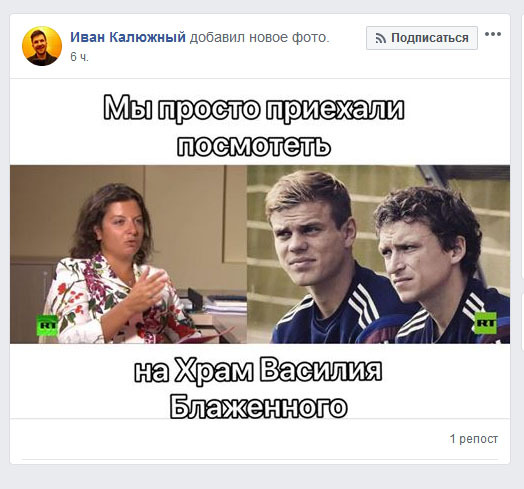524x489 pixels.
Task: Click the misspelled word 'посмотеть' in caption
Action: pyautogui.click(x=254, y=145)
